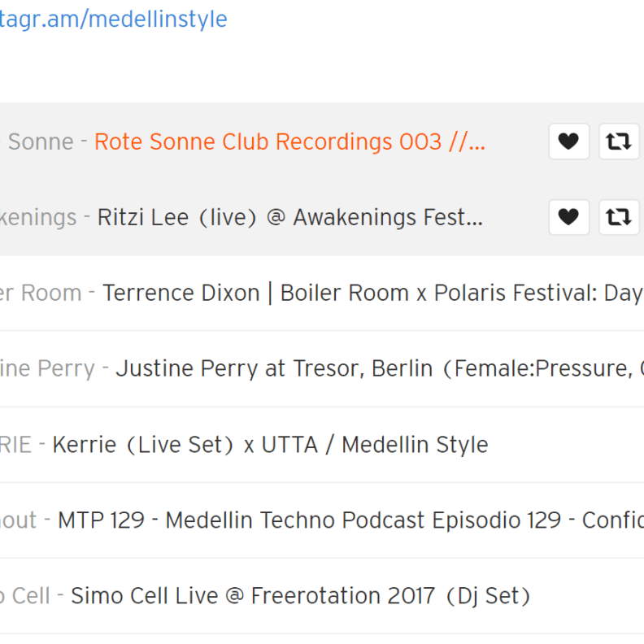Click the KERRIE artist name
The width and height of the screenshot is (644, 644).
[x=15, y=445]
